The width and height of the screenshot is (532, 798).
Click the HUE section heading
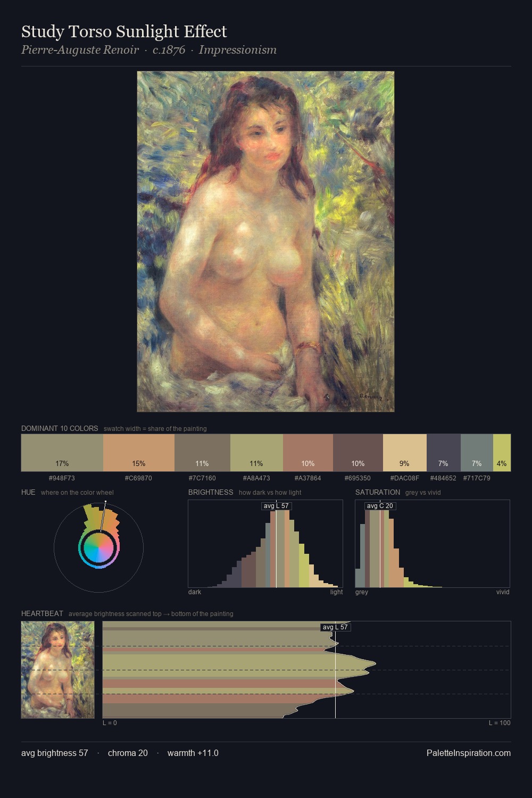(x=28, y=492)
